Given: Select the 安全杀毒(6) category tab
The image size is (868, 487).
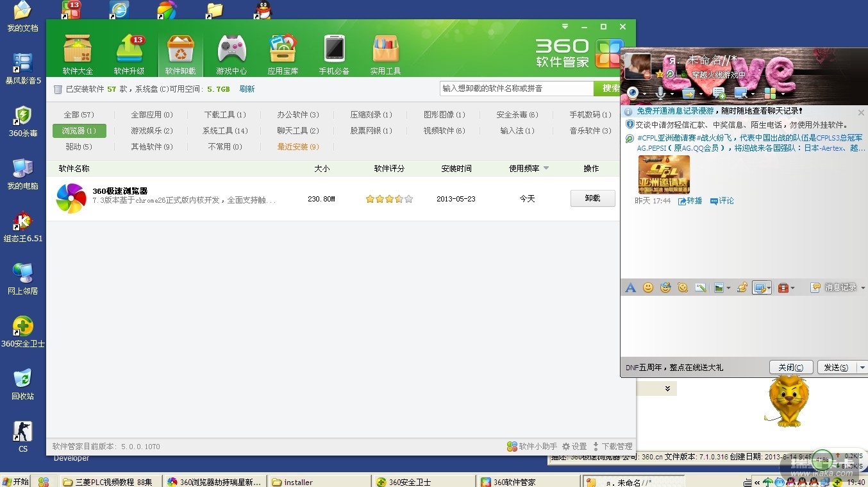Looking at the screenshot, I should [517, 115].
